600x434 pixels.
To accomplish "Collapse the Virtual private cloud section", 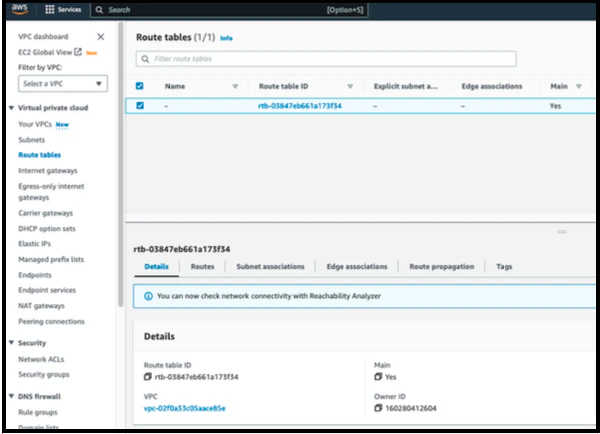I will pos(11,108).
